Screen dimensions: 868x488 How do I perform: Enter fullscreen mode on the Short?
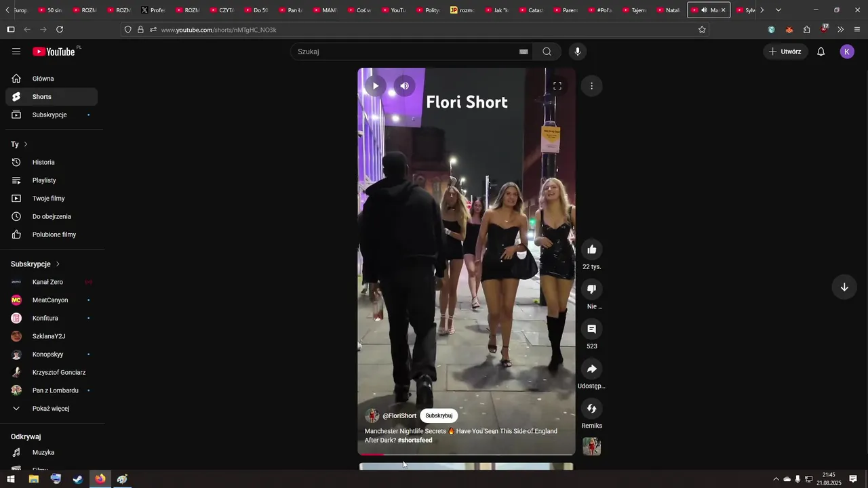point(557,86)
